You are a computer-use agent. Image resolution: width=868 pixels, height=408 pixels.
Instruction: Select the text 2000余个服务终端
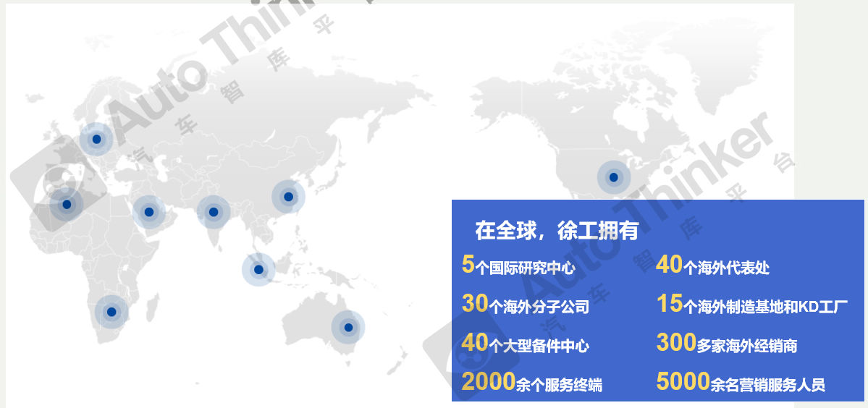pyautogui.click(x=532, y=383)
